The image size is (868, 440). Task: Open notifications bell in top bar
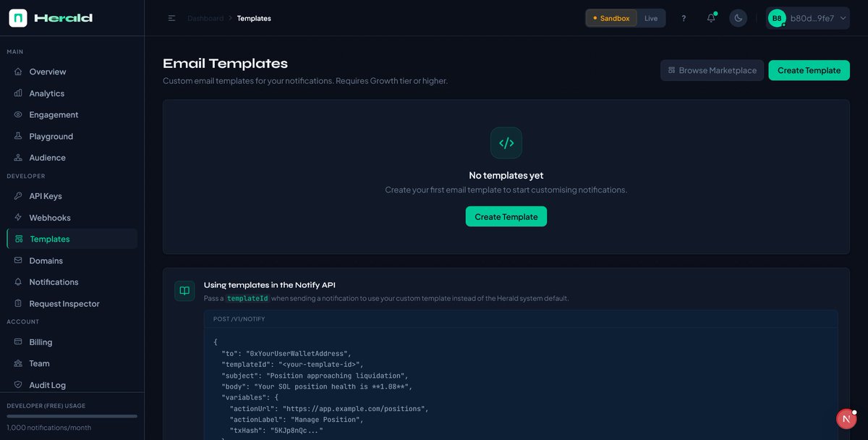[711, 18]
